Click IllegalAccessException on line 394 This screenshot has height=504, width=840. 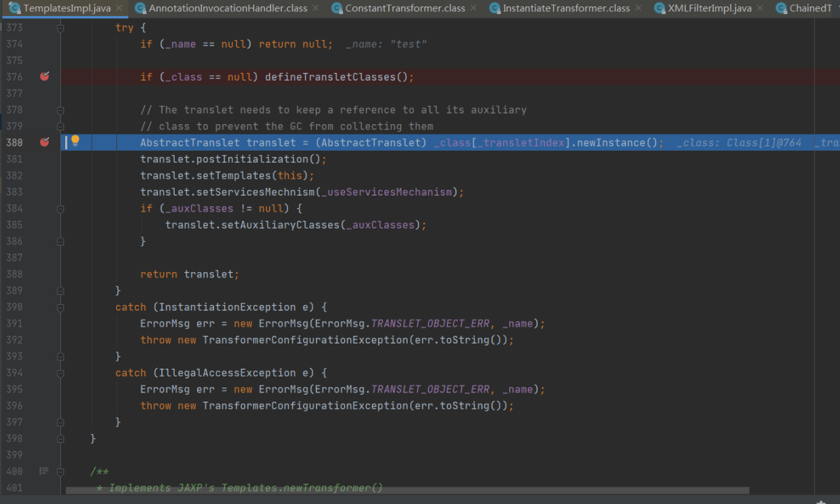click(227, 373)
